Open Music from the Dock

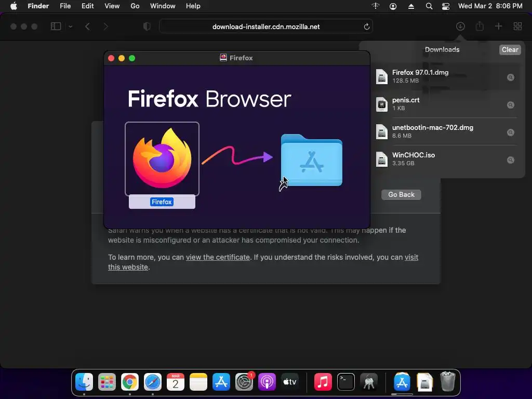(323, 382)
